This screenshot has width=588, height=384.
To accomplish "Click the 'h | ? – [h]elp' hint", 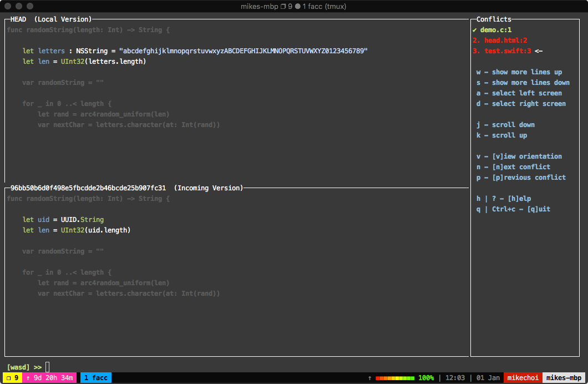I will coord(504,198).
